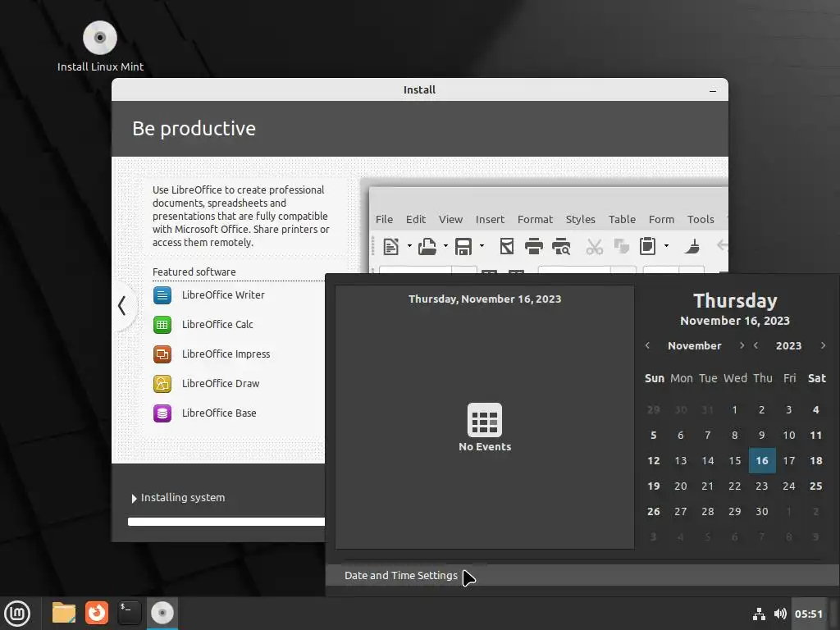
Task: Open the Linux Mint start menu
Action: pyautogui.click(x=17, y=614)
